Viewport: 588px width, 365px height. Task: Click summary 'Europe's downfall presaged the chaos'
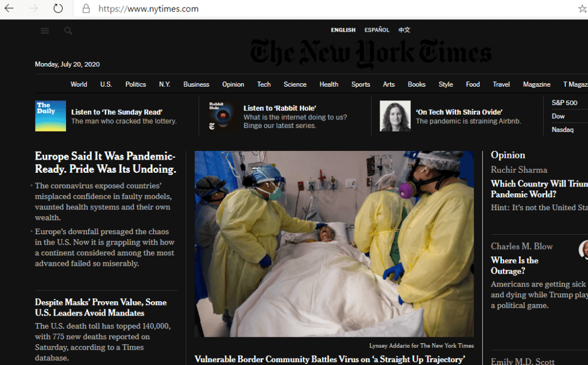coord(105,248)
